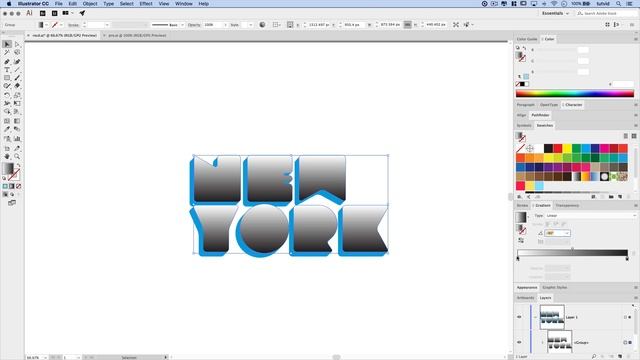Click the gradient midpoint diamond

point(572,249)
